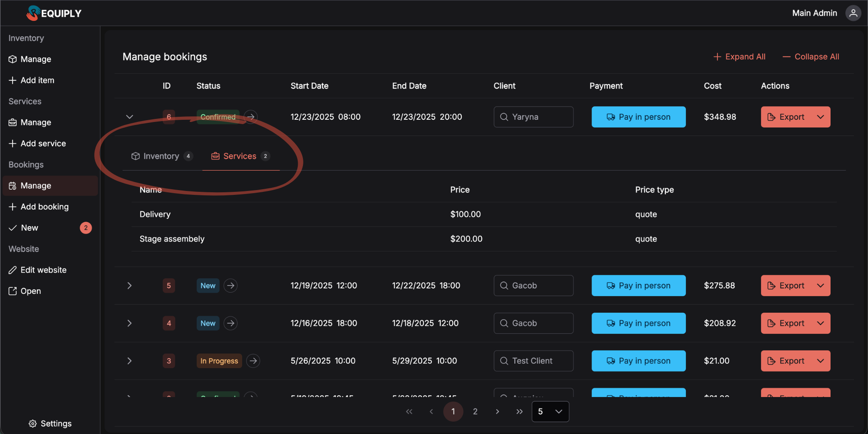Click the user profile avatar icon

pos(853,13)
